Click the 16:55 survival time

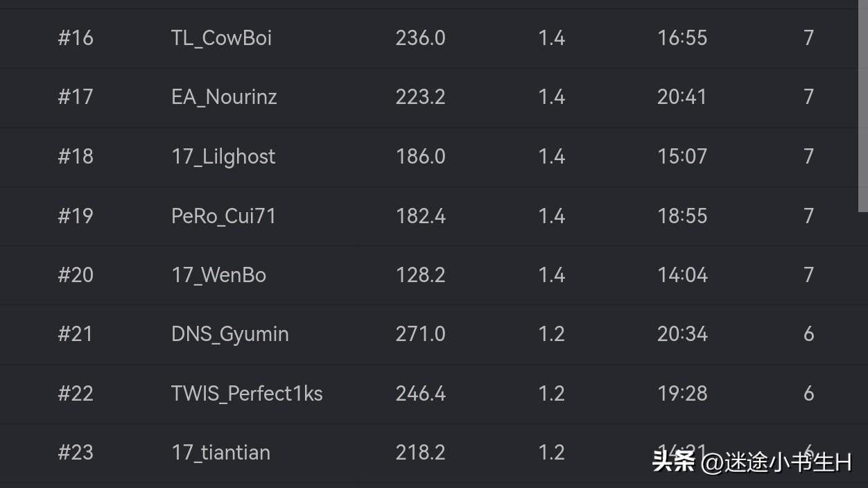682,38
